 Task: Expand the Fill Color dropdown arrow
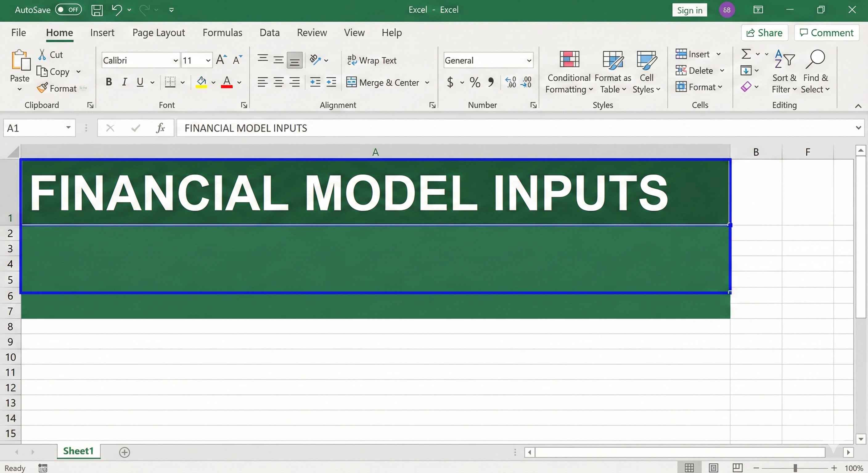pos(213,82)
